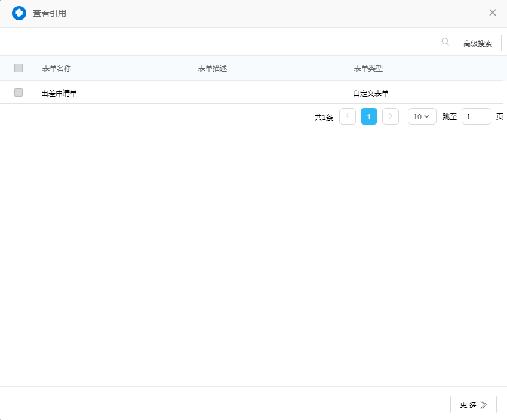Viewport: 507px width, 420px height.
Task: Click the blue app logo icon
Action: tap(19, 13)
